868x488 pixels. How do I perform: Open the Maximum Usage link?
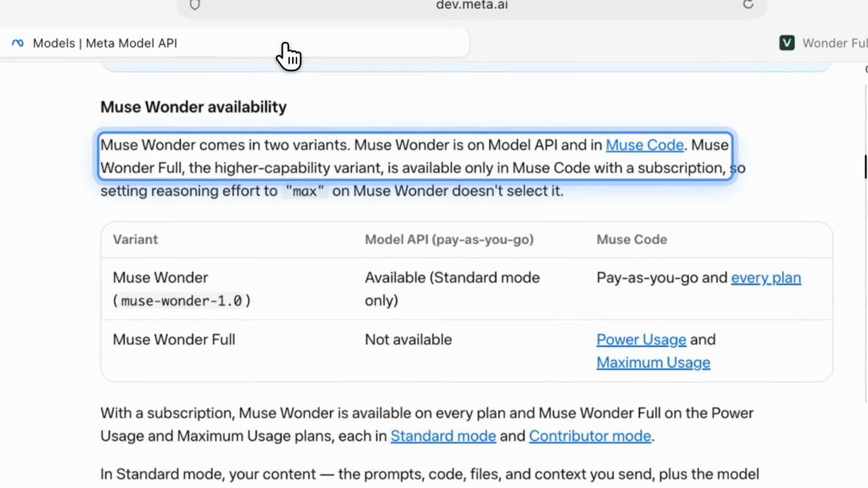pyautogui.click(x=653, y=363)
